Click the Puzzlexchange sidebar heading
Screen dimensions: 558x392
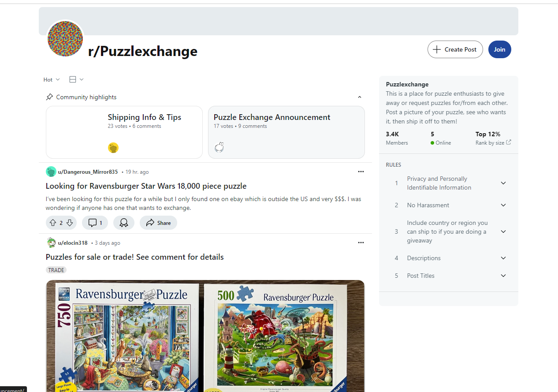click(407, 84)
